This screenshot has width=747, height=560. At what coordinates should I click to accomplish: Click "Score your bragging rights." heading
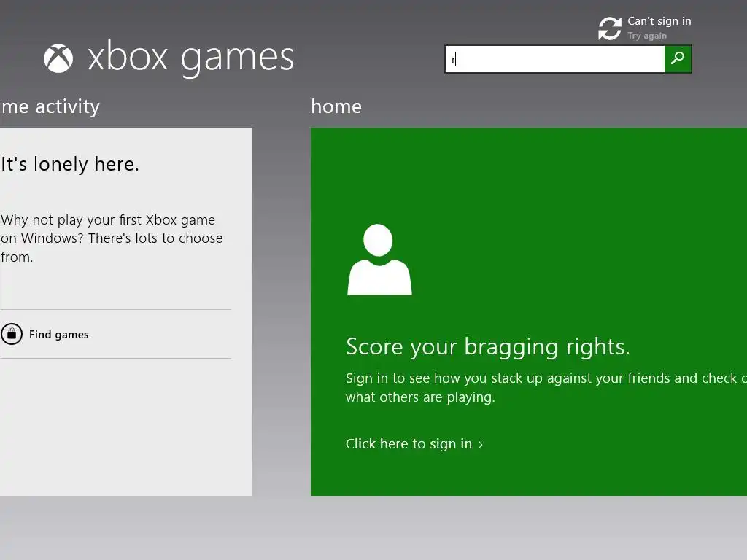(x=488, y=346)
